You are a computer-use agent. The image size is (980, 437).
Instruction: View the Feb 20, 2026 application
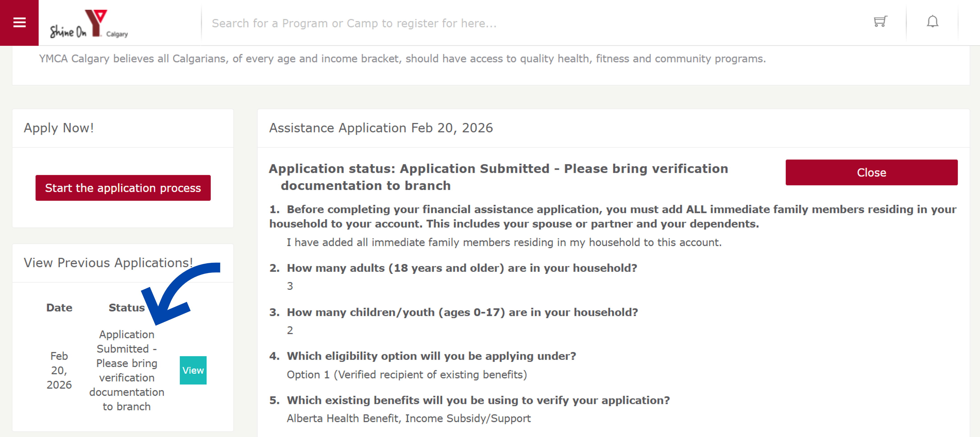pos(193,370)
